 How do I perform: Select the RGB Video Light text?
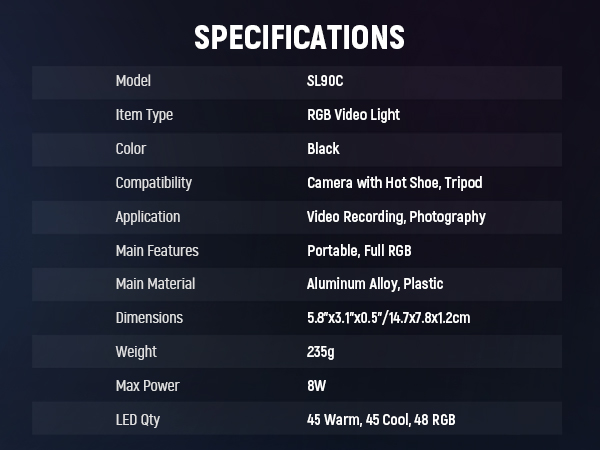tap(353, 115)
